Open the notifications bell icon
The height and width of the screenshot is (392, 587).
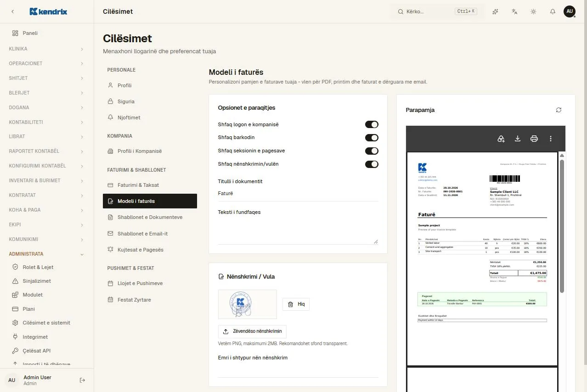point(553,11)
